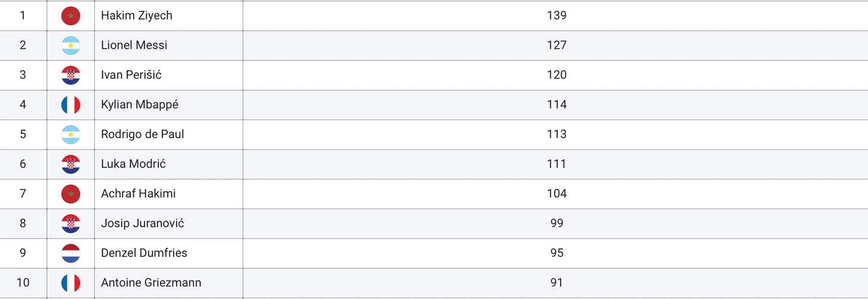Select rank number 7 cell
The width and height of the screenshot is (868, 299).
pyautogui.click(x=23, y=194)
